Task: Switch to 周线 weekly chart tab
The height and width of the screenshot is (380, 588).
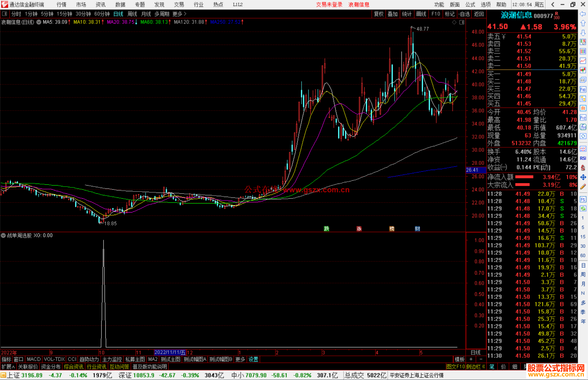Action: (x=132, y=14)
